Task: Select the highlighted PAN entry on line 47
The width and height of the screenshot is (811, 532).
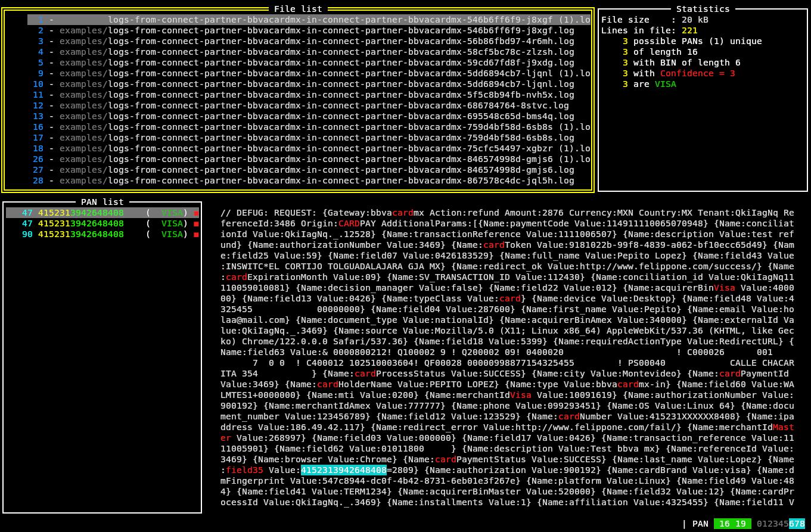Action: click(102, 213)
